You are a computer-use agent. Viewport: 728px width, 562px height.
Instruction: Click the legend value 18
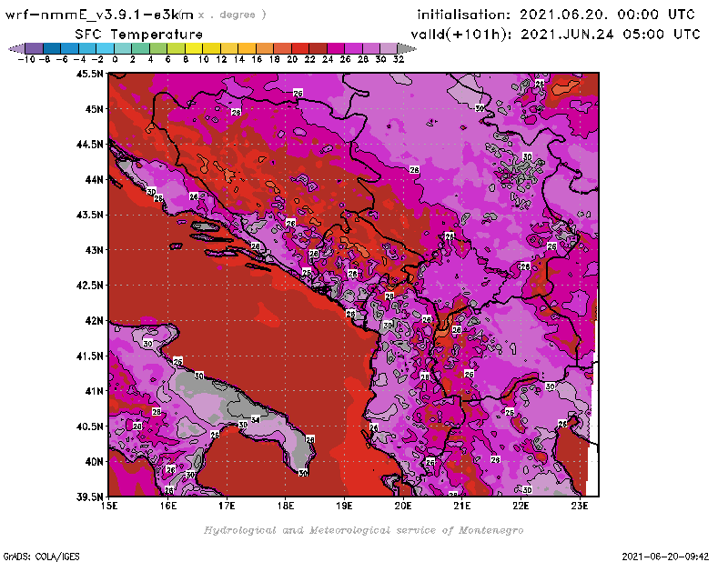pos(274,59)
